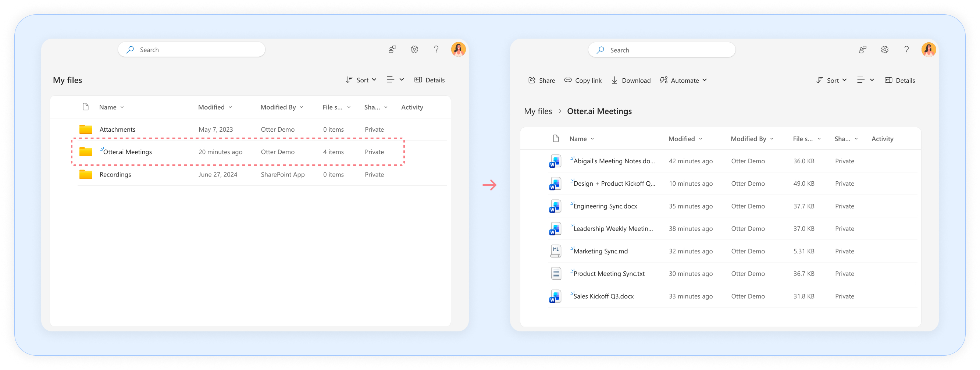Open the Otter.ai Meetings folder name link
This screenshot has width=980, height=370.
(128, 152)
